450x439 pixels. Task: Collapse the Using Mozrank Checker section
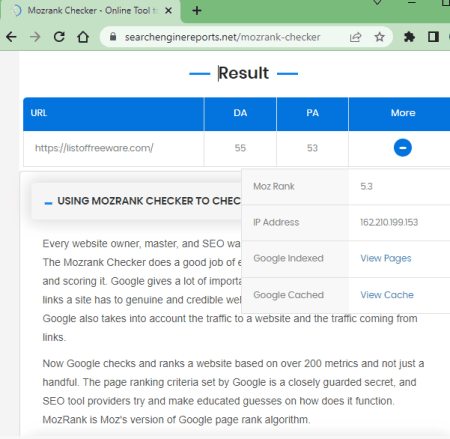point(48,203)
